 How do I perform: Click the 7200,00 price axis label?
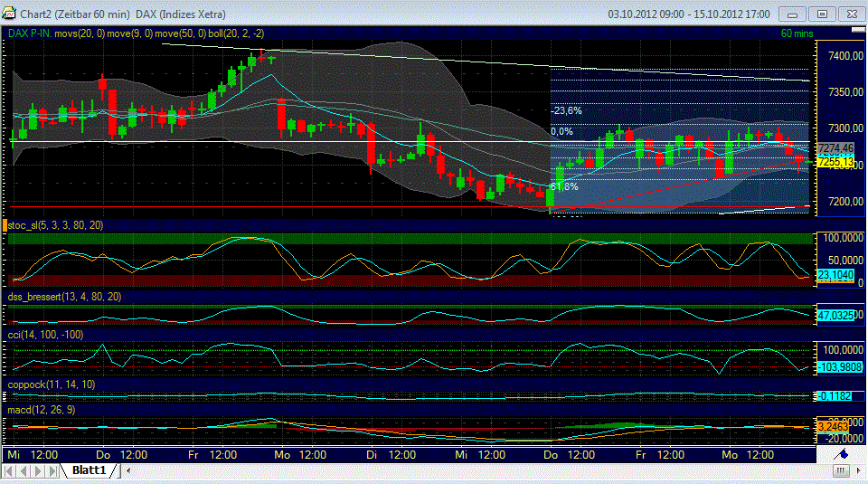coord(846,202)
